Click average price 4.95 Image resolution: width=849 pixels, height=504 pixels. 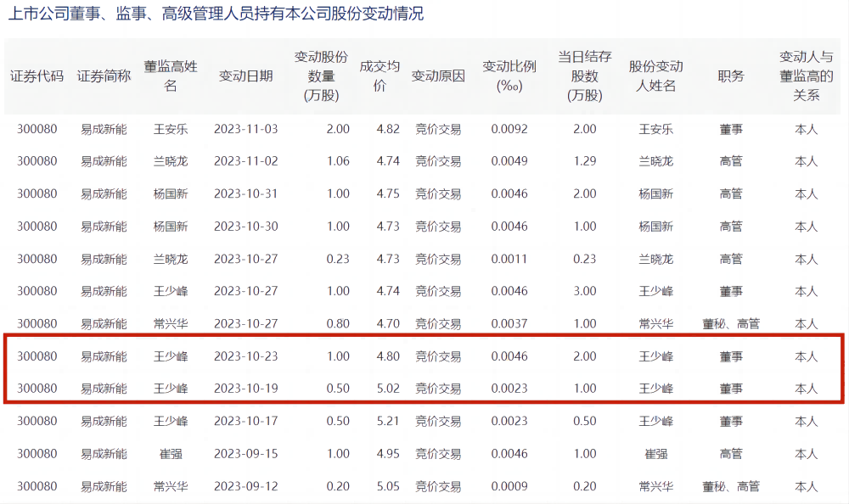388,454
